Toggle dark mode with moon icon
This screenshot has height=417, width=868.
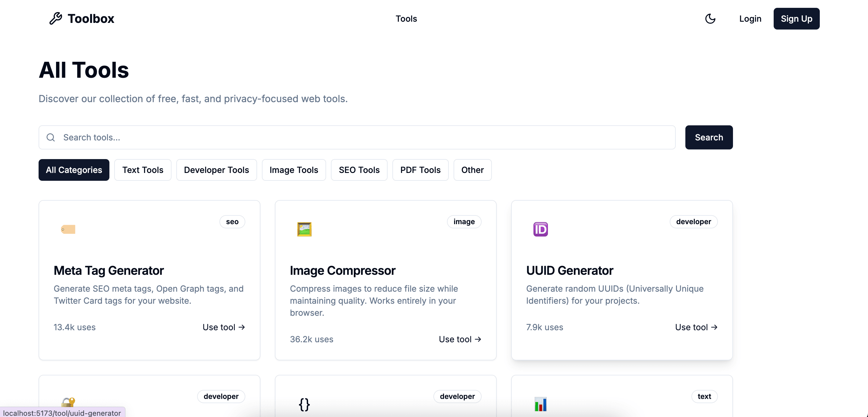(710, 18)
